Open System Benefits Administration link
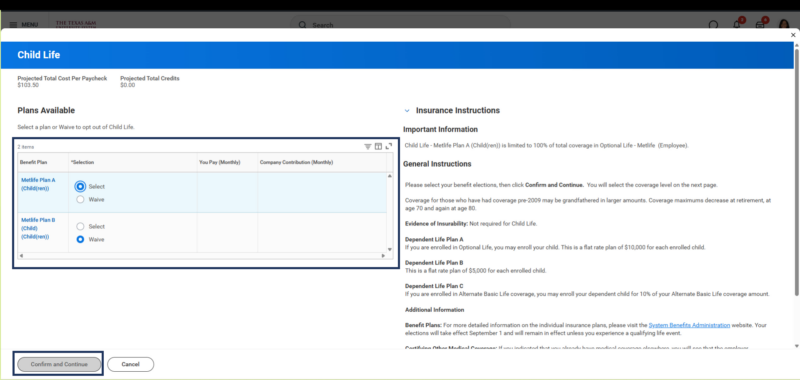This screenshot has width=800, height=380. [689, 325]
